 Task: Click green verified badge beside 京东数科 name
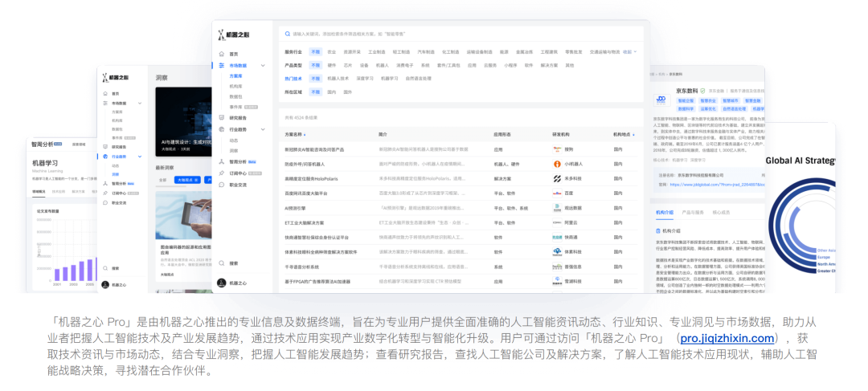(703, 90)
